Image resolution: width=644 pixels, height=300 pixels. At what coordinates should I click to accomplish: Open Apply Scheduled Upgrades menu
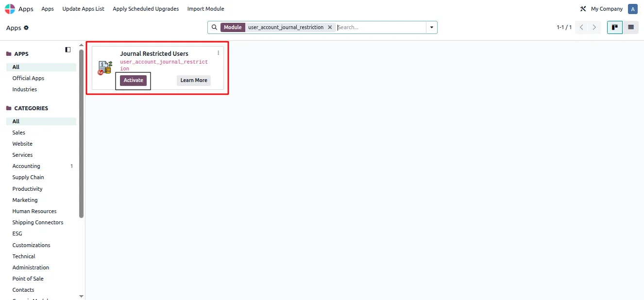pos(146,9)
